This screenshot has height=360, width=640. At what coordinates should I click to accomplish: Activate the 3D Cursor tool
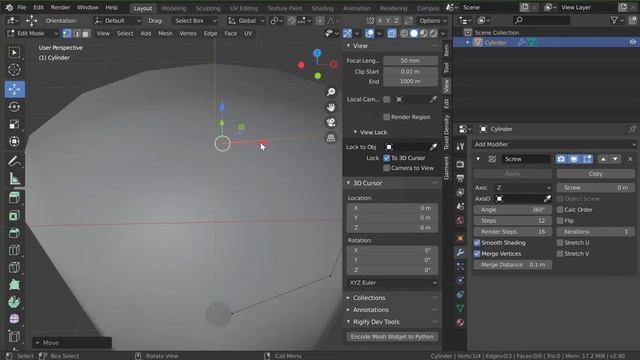pos(14,70)
